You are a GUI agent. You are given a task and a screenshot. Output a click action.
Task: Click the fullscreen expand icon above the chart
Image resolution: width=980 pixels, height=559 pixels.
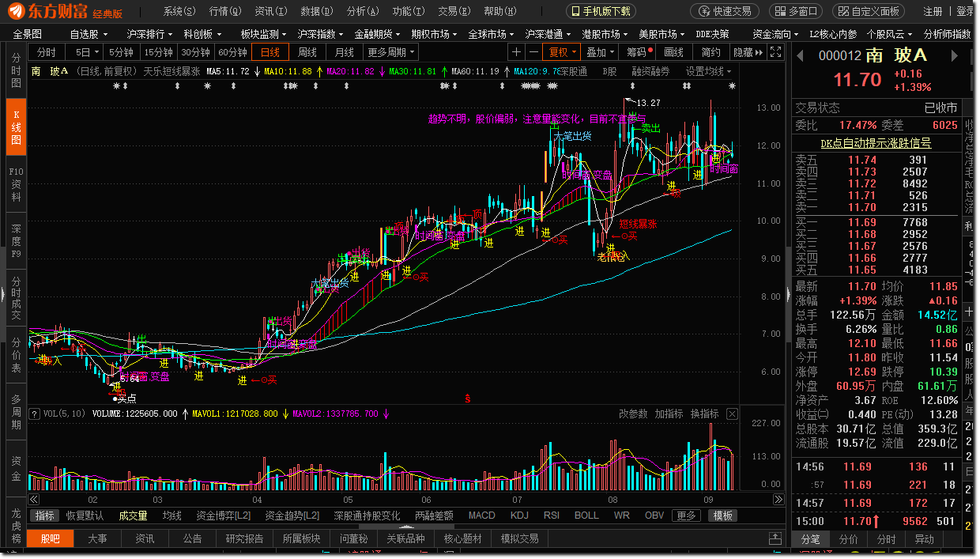(x=775, y=52)
